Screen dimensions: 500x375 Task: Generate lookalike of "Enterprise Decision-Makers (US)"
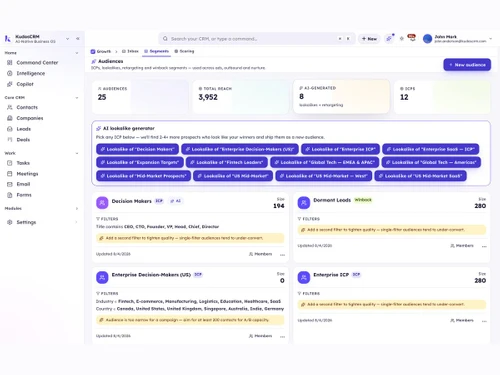(240, 149)
